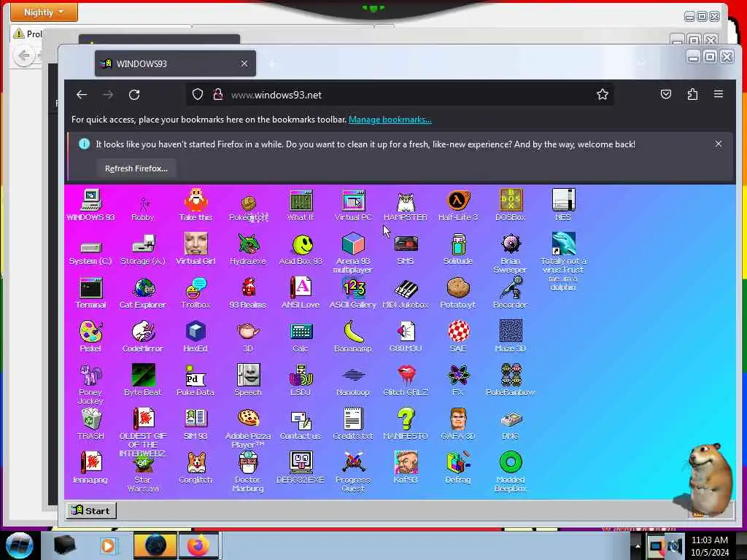The image size is (747, 560).
Task: Launch Maze 3D icon
Action: click(510, 336)
